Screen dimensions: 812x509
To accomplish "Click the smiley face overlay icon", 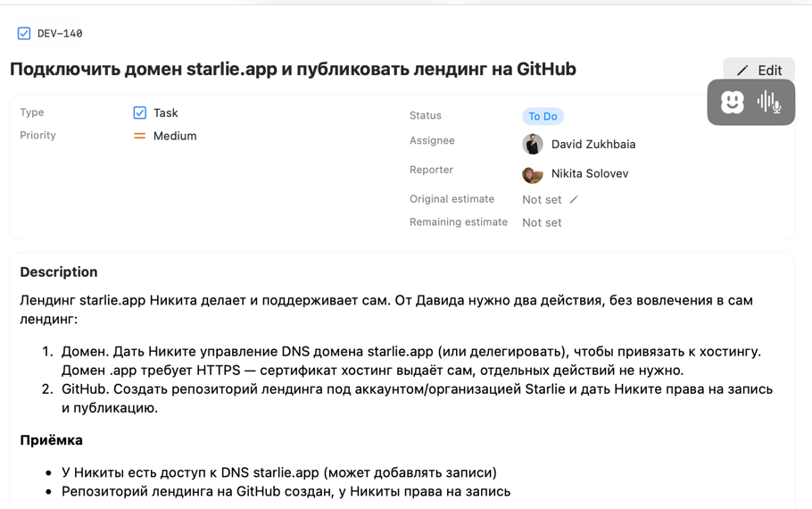I will [x=733, y=102].
